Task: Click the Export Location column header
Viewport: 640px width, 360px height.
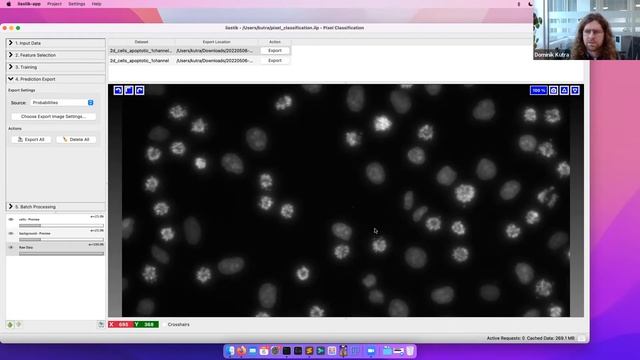Action: (216, 42)
